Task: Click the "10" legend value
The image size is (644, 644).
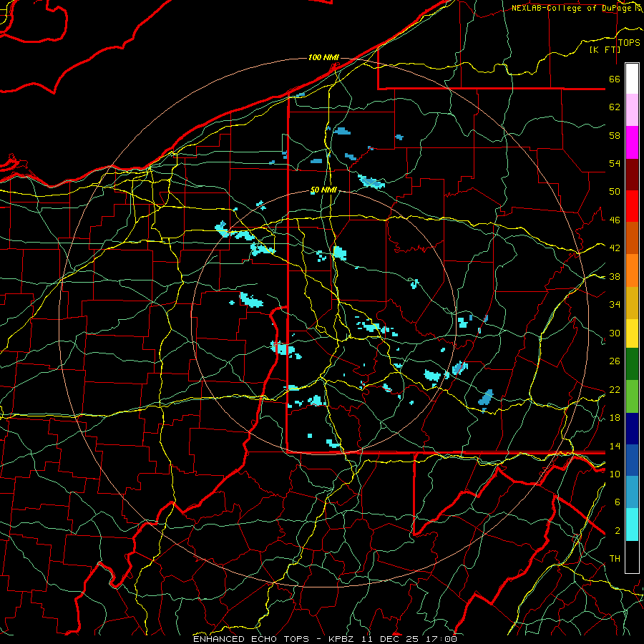Action: (615, 474)
